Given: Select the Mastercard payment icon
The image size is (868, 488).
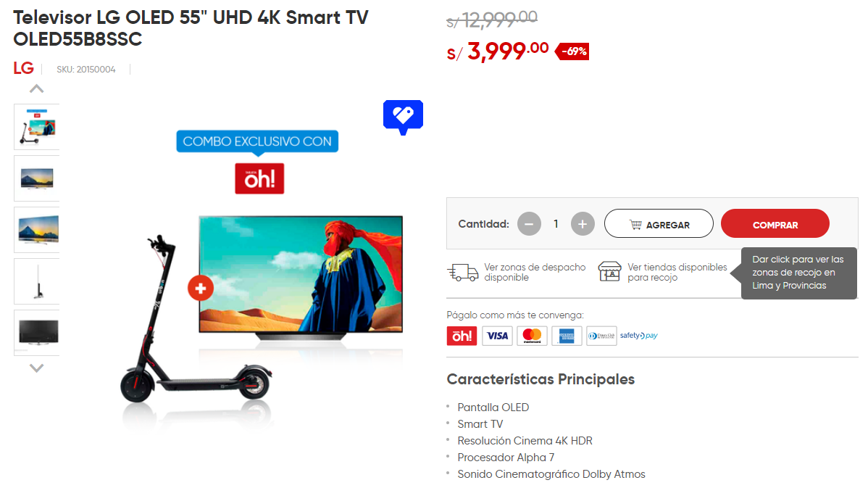Looking at the screenshot, I should [x=532, y=336].
